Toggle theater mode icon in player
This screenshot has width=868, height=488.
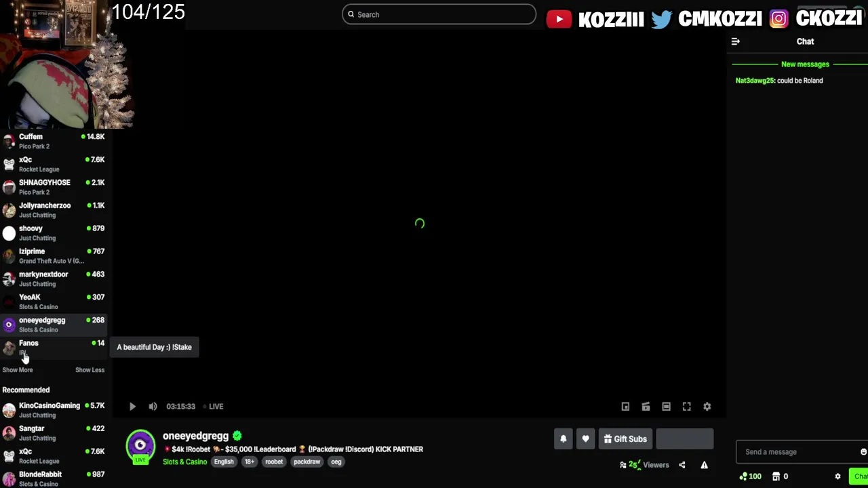coord(666,407)
